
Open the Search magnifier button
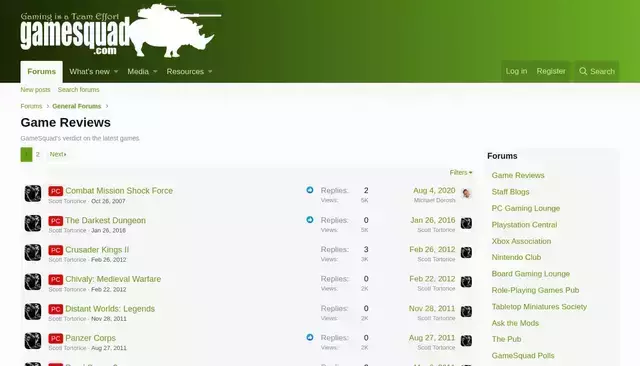(x=597, y=71)
